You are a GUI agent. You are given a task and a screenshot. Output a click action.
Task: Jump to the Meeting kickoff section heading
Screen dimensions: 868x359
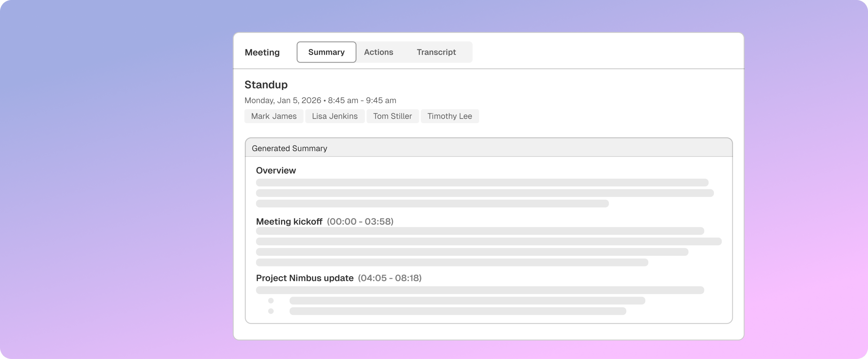(289, 222)
